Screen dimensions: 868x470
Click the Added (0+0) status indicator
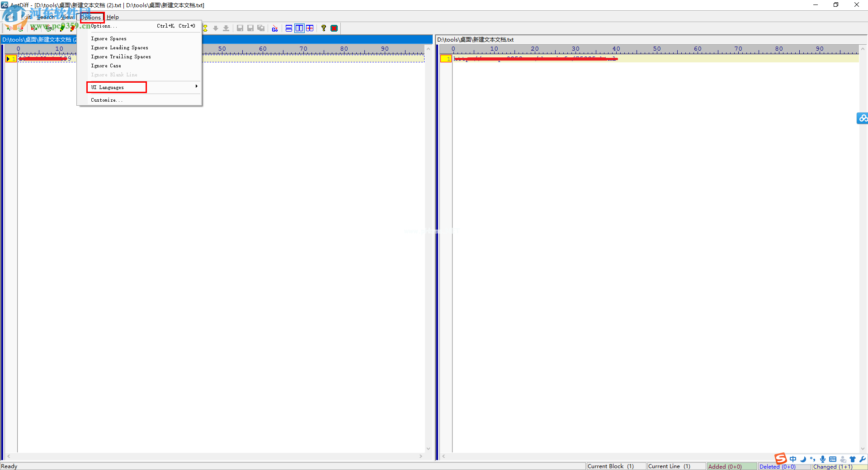pyautogui.click(x=732, y=466)
